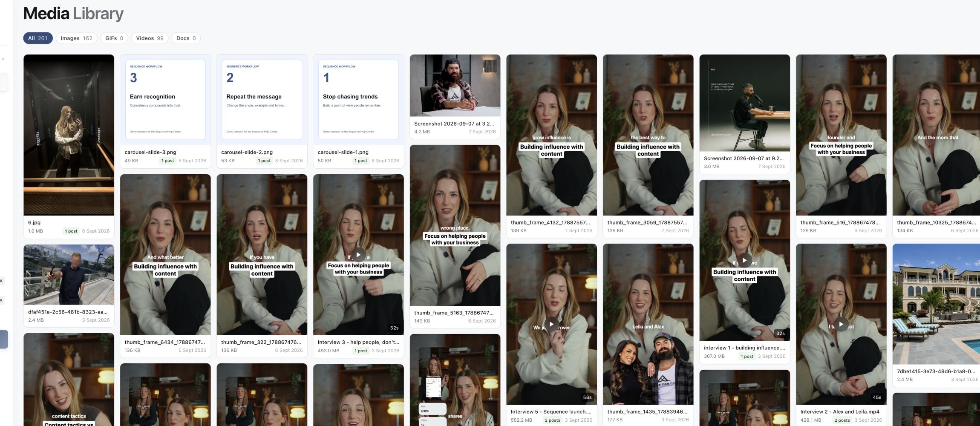
Task: Open thumb_frame_1435 Leila and Alex thumbnail
Action: click(x=648, y=324)
